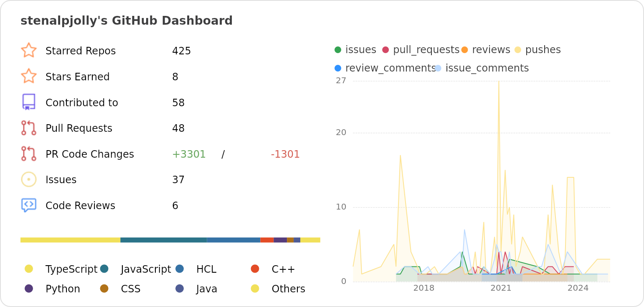Image resolution: width=644 pixels, height=307 pixels.
Task: Click the tallest pushes peak in chart
Action: pyautogui.click(x=499, y=82)
